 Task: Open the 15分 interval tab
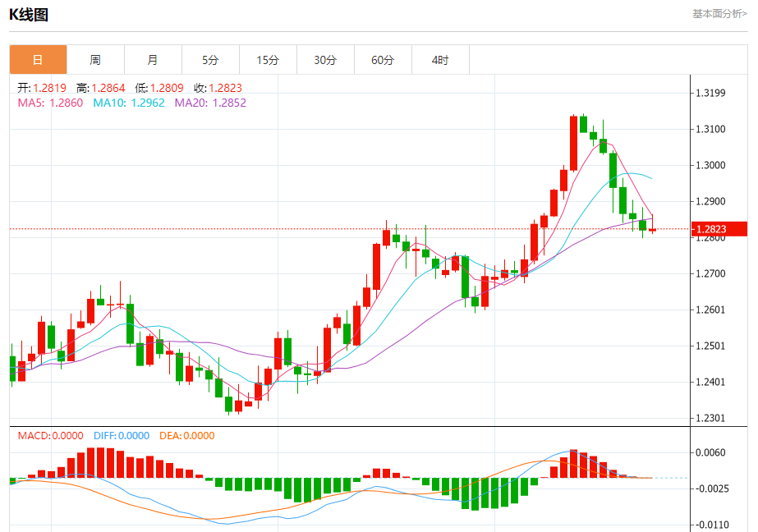(x=268, y=60)
